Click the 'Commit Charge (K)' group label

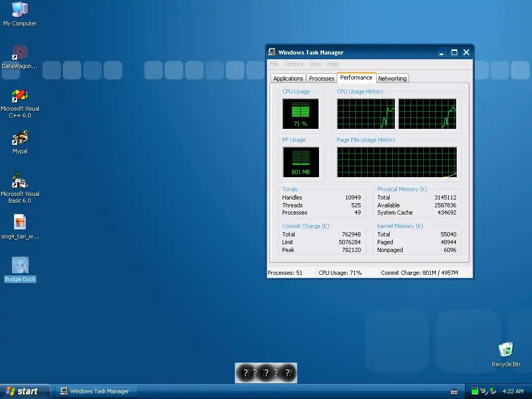(x=305, y=227)
